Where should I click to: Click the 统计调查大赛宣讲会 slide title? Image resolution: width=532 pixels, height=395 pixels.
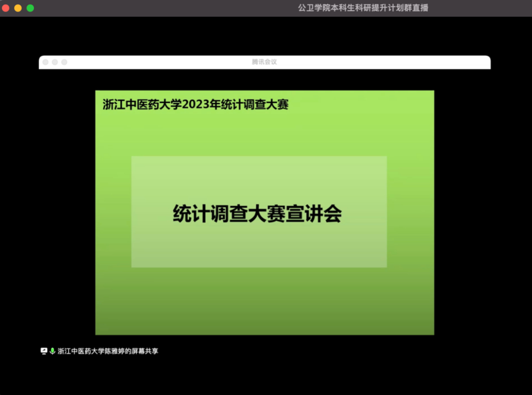coord(257,214)
